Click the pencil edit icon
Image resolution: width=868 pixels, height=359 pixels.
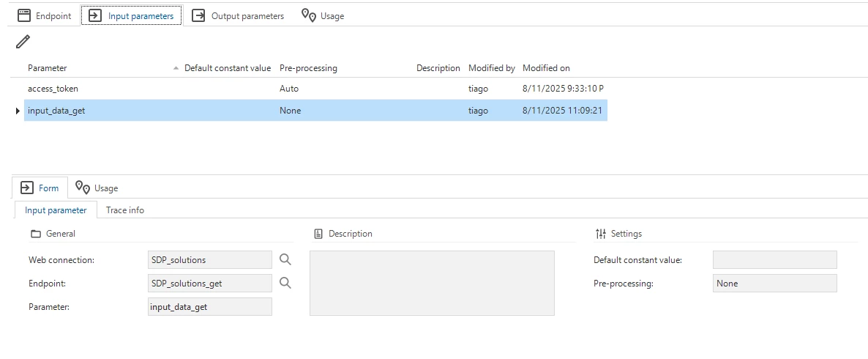(x=23, y=42)
